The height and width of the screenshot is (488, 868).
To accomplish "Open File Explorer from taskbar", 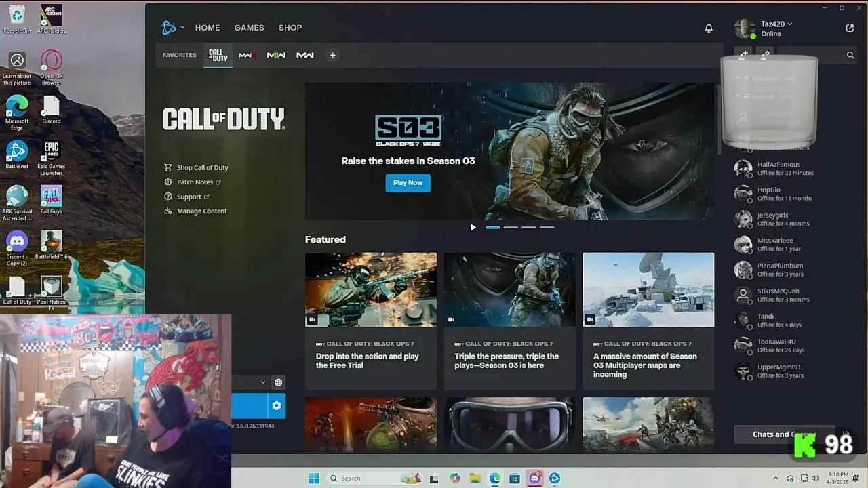I will pyautogui.click(x=475, y=479).
